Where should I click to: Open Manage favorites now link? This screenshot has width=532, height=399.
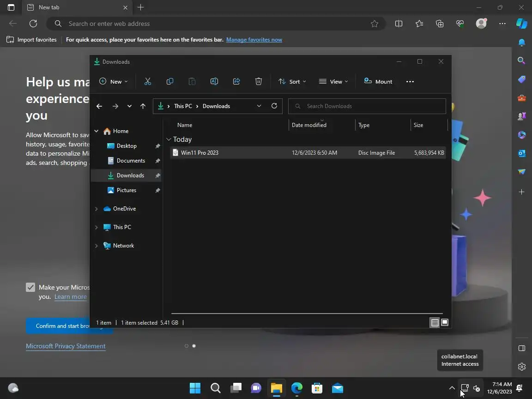click(254, 40)
